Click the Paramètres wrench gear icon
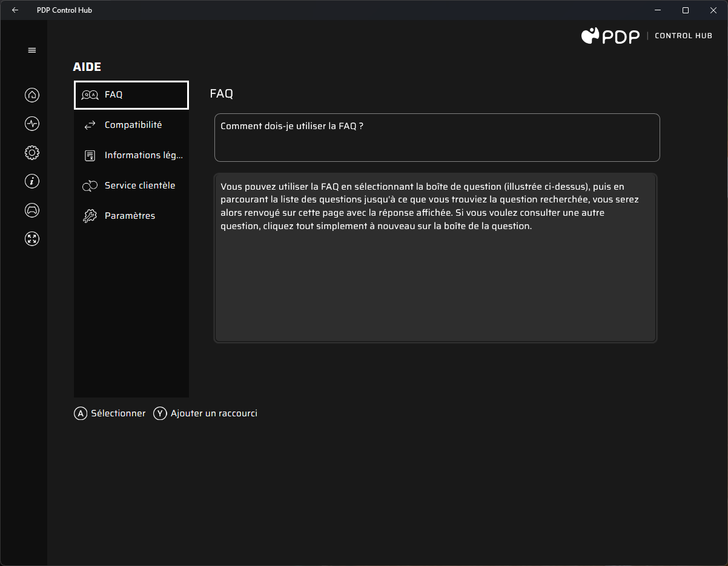This screenshot has height=566, width=728. coord(90,216)
